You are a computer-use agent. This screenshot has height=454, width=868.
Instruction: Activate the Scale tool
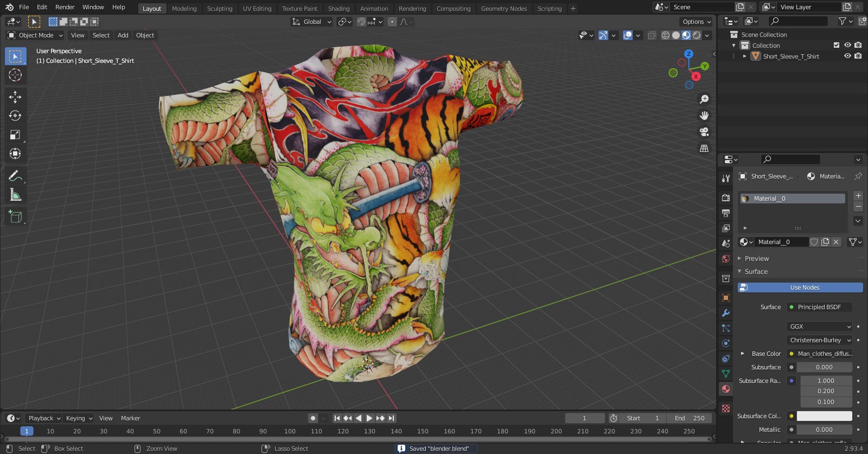15,135
